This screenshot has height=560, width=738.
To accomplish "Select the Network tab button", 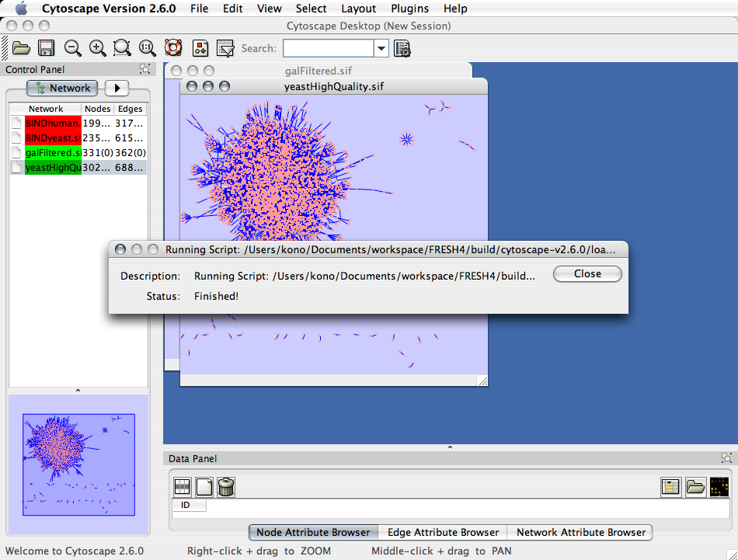I will tap(63, 88).
